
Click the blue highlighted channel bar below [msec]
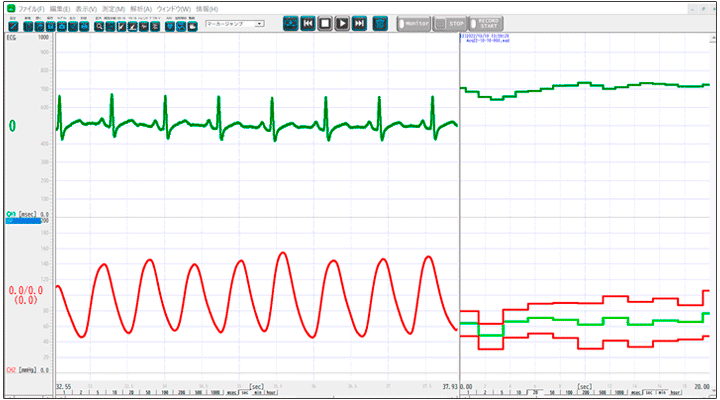(x=23, y=221)
